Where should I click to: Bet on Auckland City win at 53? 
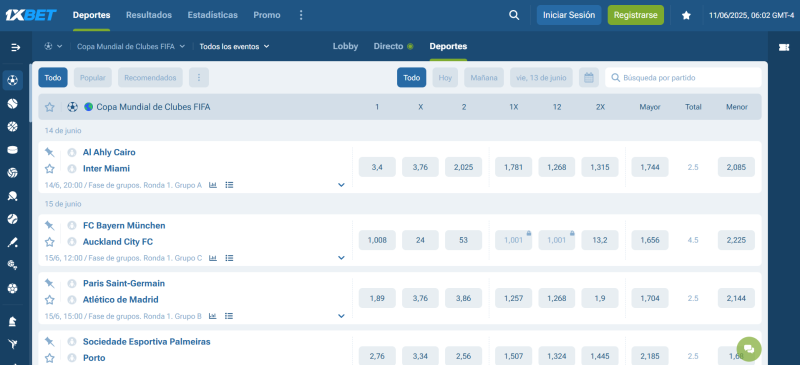463,240
